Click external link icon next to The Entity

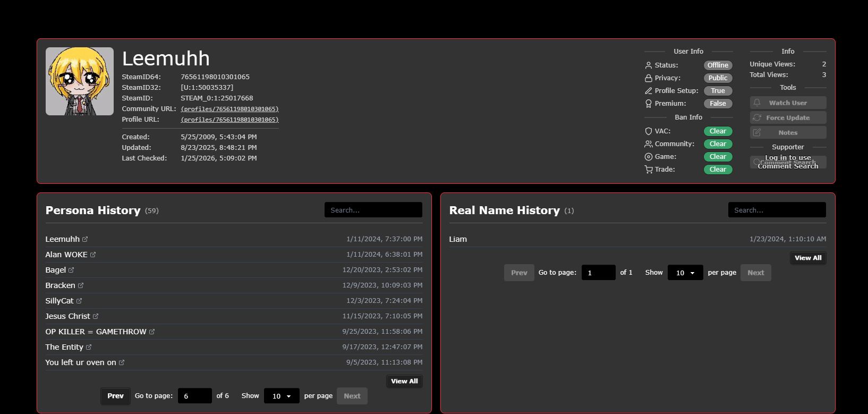coord(89,347)
